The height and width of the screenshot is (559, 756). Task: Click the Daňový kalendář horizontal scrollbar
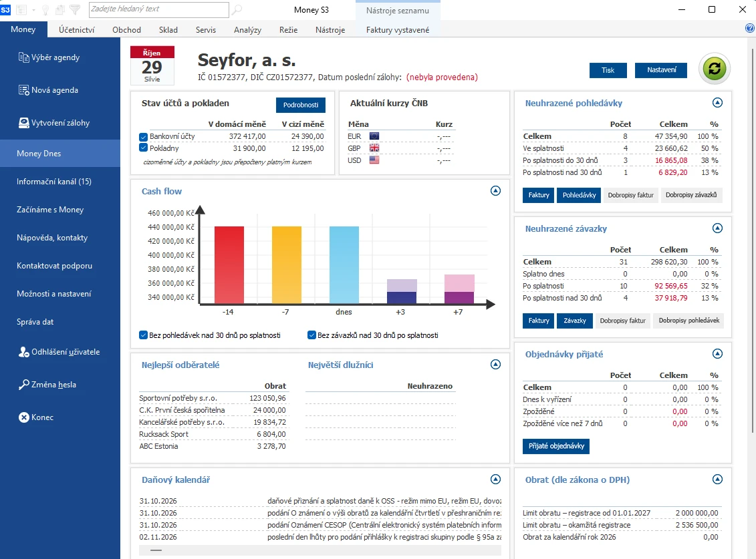[320, 550]
